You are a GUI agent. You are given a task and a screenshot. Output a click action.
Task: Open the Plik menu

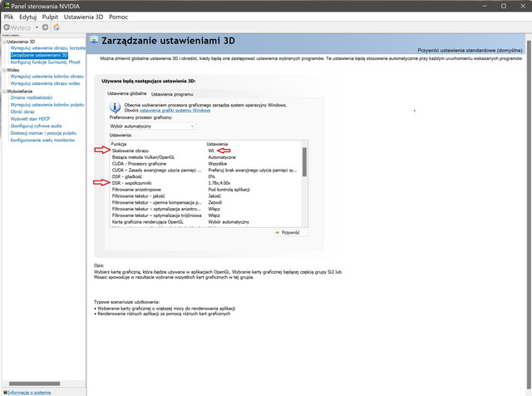pos(9,17)
